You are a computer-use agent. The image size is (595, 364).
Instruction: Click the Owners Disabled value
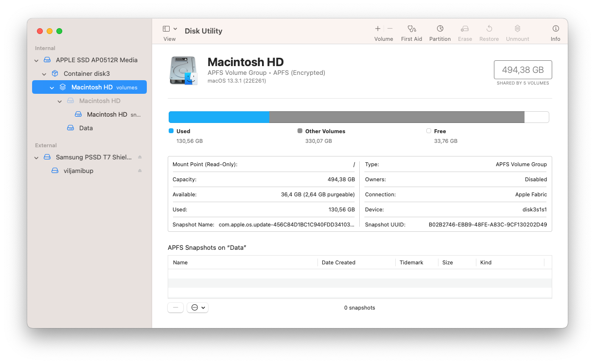pos(536,180)
